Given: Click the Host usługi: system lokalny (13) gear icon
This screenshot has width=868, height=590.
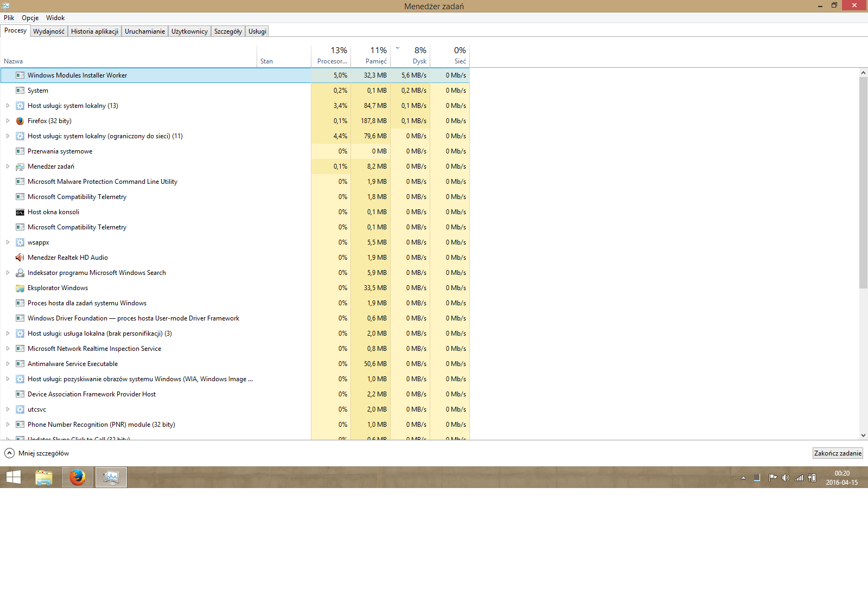Looking at the screenshot, I should pos(20,106).
